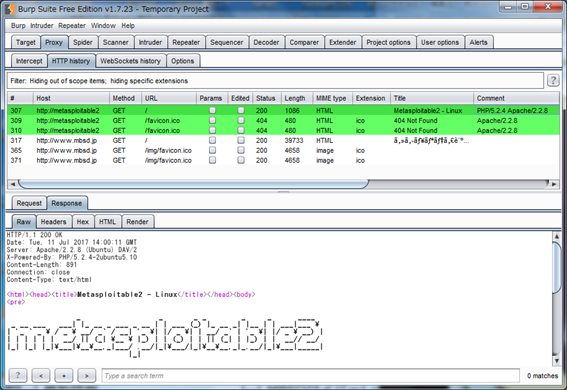Viewport: 567px width, 390px height.
Task: Open the Intercept sub-tab
Action: pos(29,61)
